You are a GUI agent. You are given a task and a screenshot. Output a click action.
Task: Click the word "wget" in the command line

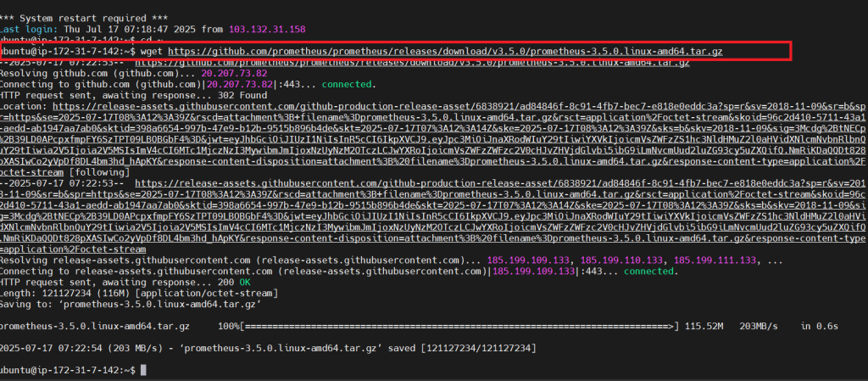click(x=152, y=51)
